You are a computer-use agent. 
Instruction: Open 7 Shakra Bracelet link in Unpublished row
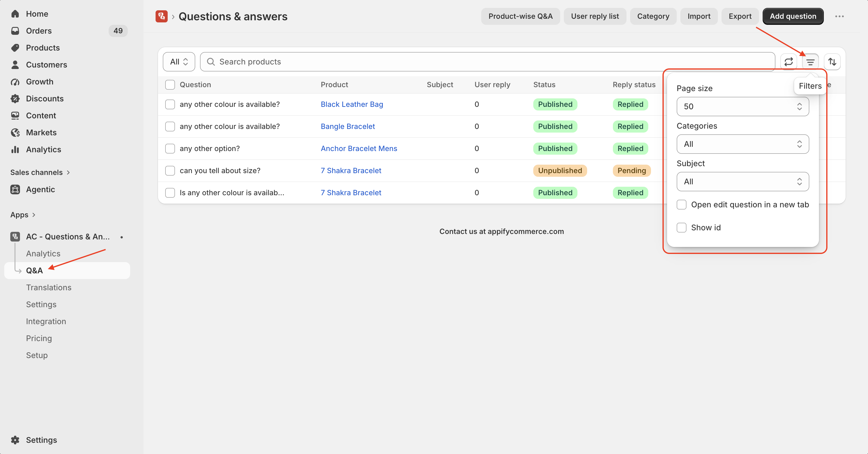[x=351, y=170]
